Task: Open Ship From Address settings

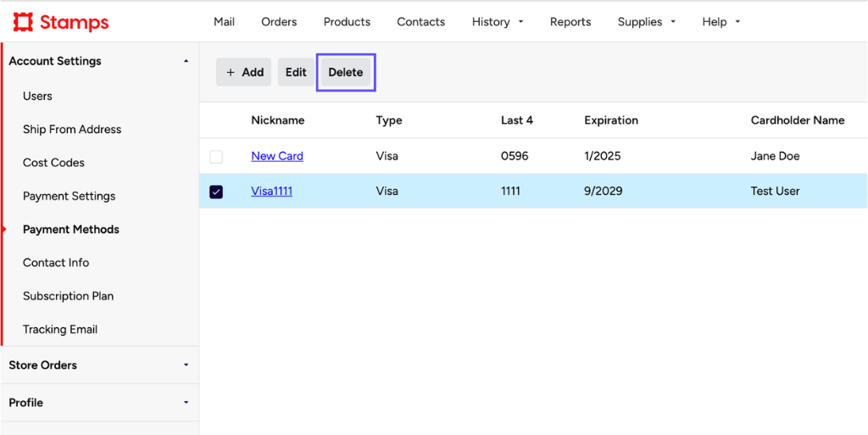Action: click(x=72, y=130)
